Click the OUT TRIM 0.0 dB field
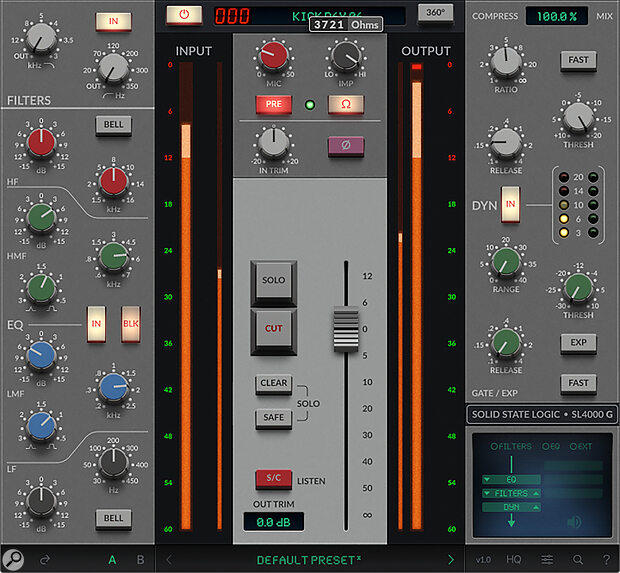The height and width of the screenshot is (573, 620). pos(274,522)
